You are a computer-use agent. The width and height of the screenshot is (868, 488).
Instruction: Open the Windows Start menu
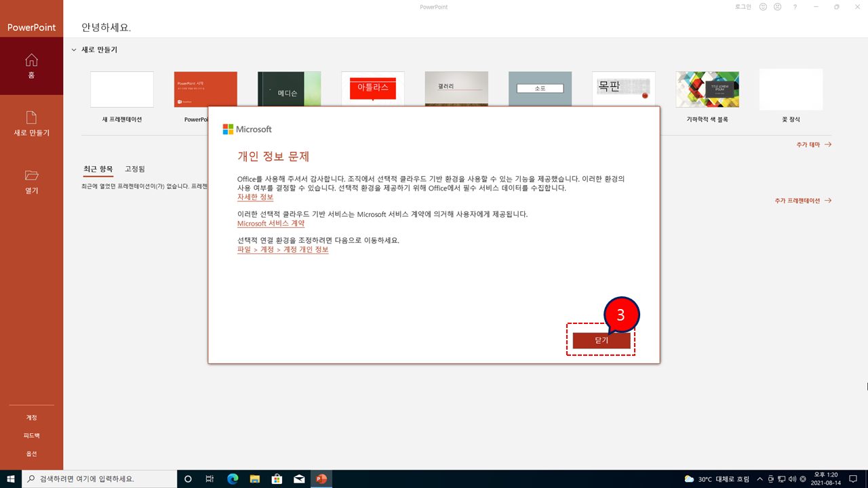click(x=11, y=479)
